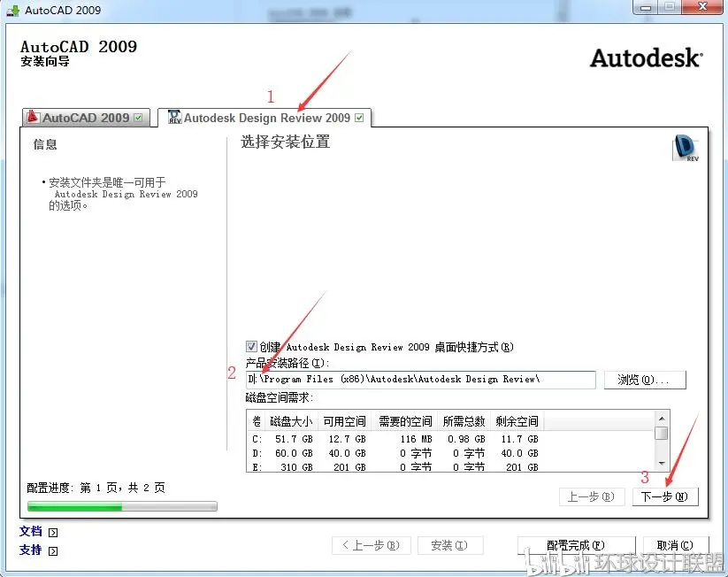Click the configuration progress bar

(x=122, y=506)
